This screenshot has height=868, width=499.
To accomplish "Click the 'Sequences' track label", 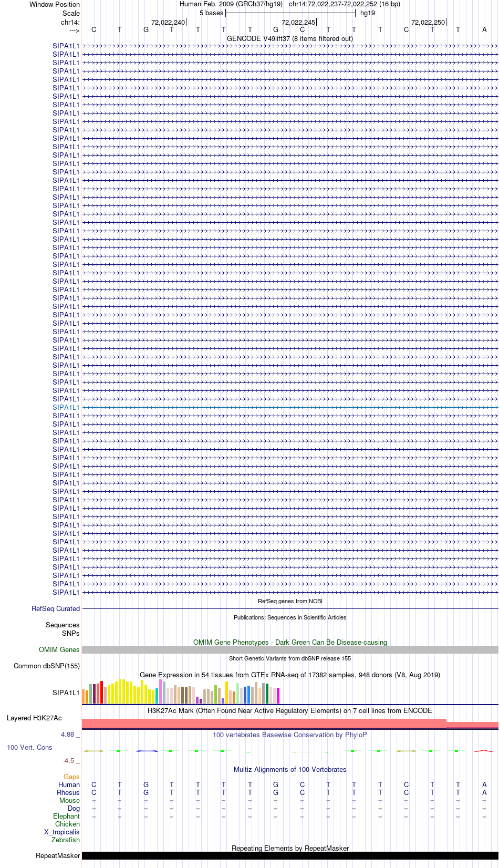I will click(63, 625).
